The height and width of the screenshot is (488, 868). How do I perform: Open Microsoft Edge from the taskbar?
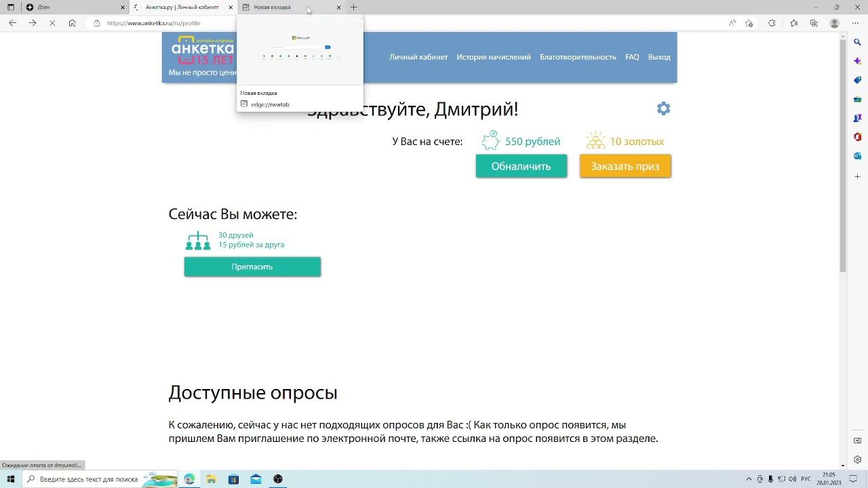point(189,479)
